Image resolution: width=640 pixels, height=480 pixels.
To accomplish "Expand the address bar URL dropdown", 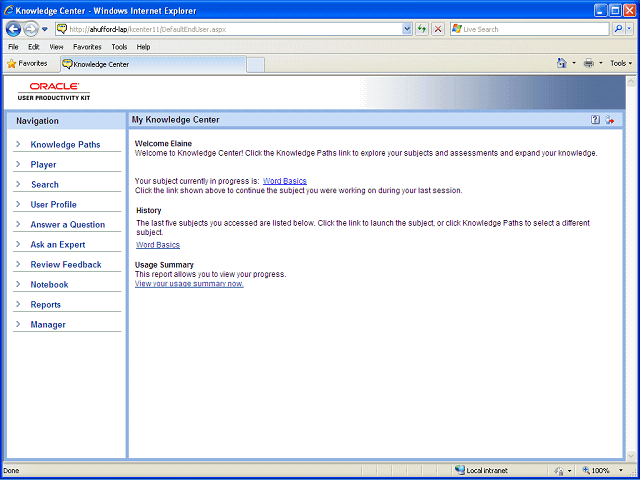I will click(x=407, y=29).
